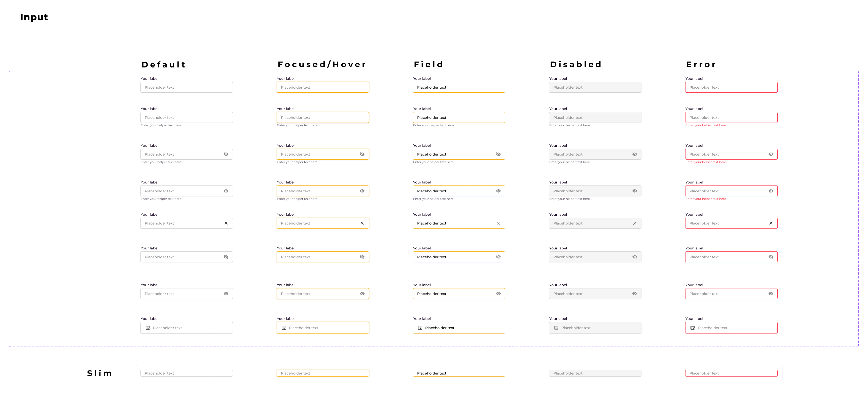Image resolution: width=868 pixels, height=410 pixels.
Task: Click the Slim input in Disabled column
Action: [x=595, y=373]
